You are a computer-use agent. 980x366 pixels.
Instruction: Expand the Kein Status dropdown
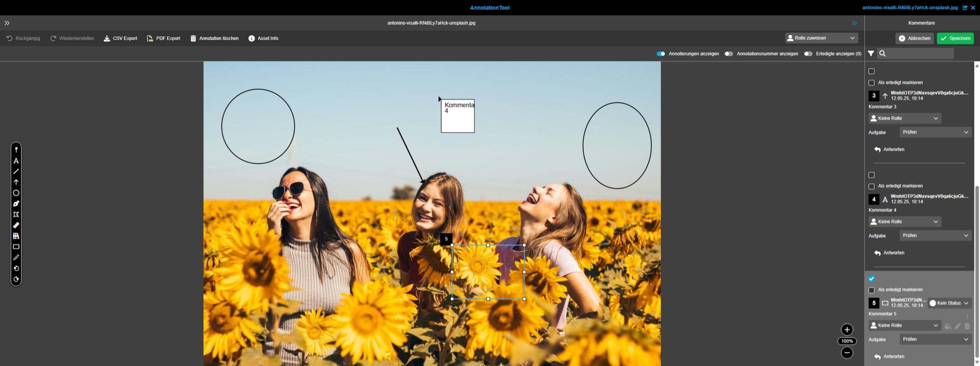[x=949, y=303]
